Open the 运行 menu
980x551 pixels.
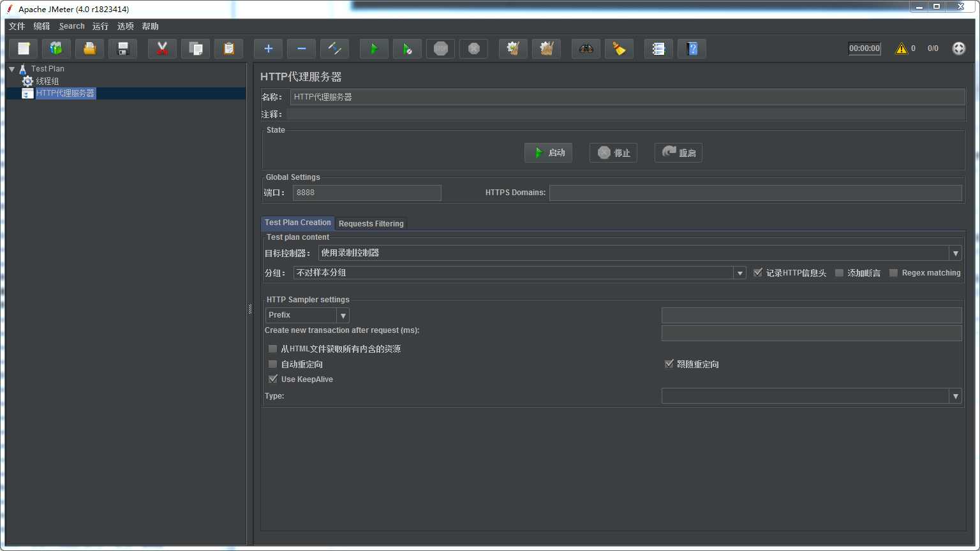tap(100, 26)
